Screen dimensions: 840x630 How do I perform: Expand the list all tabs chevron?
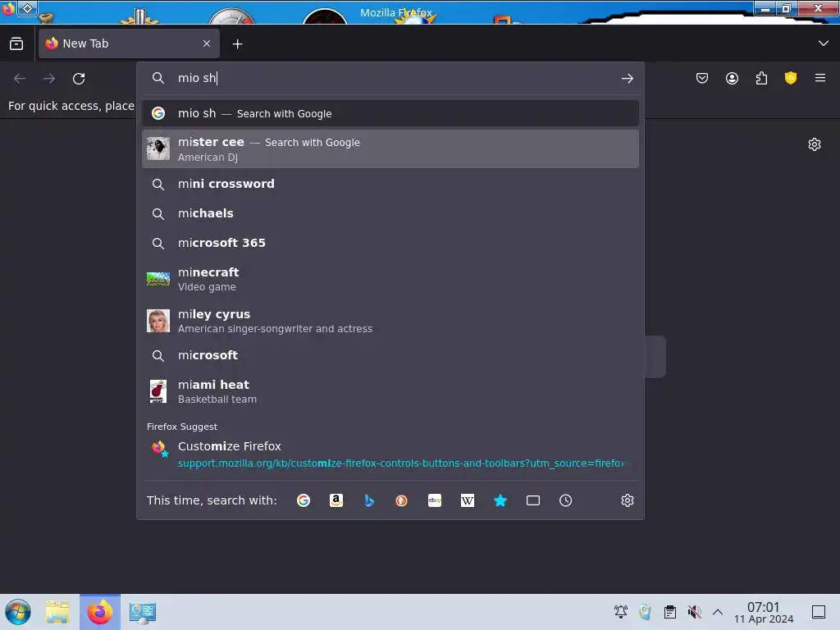pos(824,43)
